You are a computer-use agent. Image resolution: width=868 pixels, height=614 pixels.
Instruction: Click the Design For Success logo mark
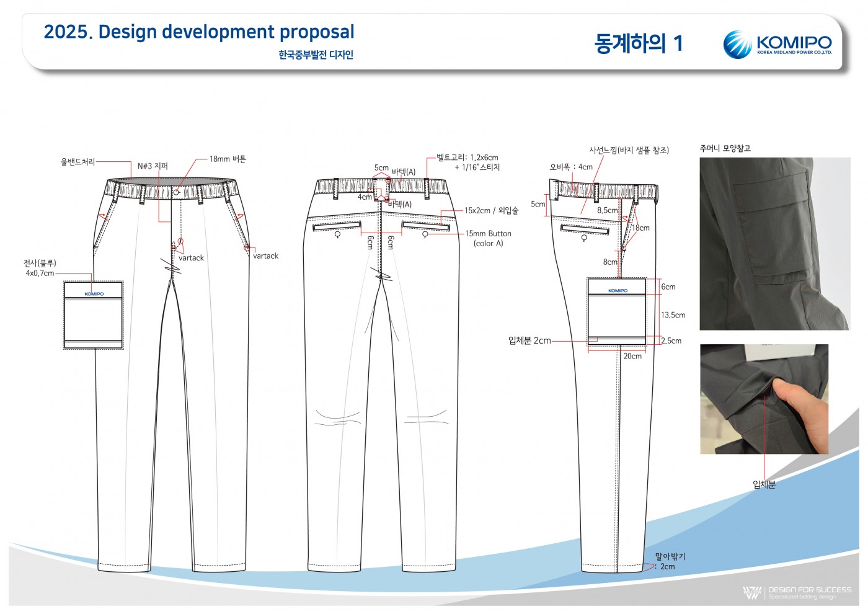[x=752, y=593]
